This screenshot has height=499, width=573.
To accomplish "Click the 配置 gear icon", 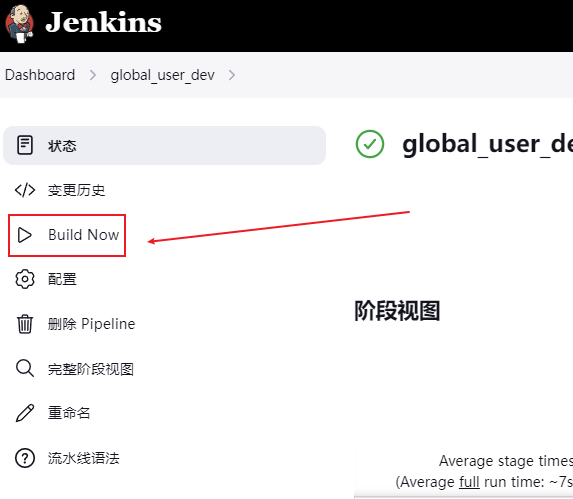I will click(25, 279).
